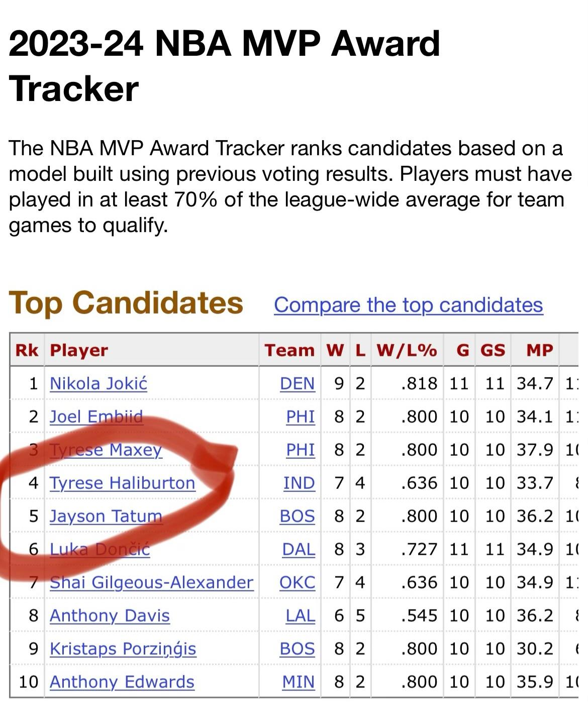This screenshot has width=588, height=712.
Task: Click the IND team link
Action: (x=299, y=483)
